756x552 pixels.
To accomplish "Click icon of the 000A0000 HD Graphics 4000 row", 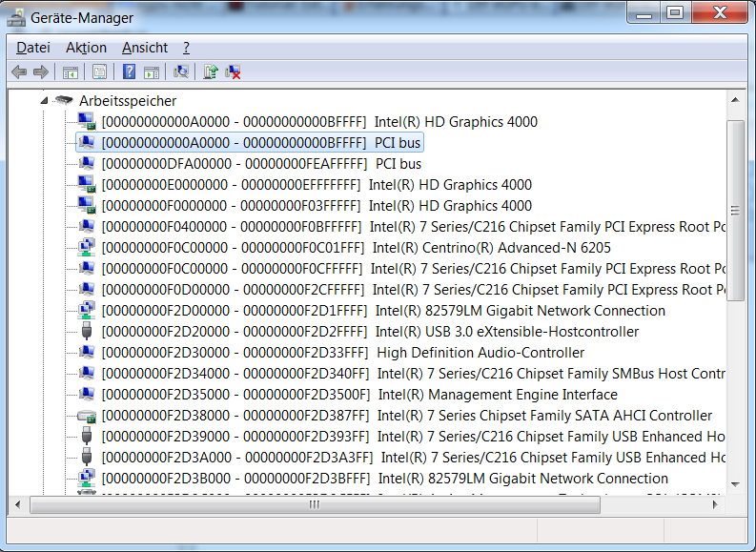I will click(87, 121).
